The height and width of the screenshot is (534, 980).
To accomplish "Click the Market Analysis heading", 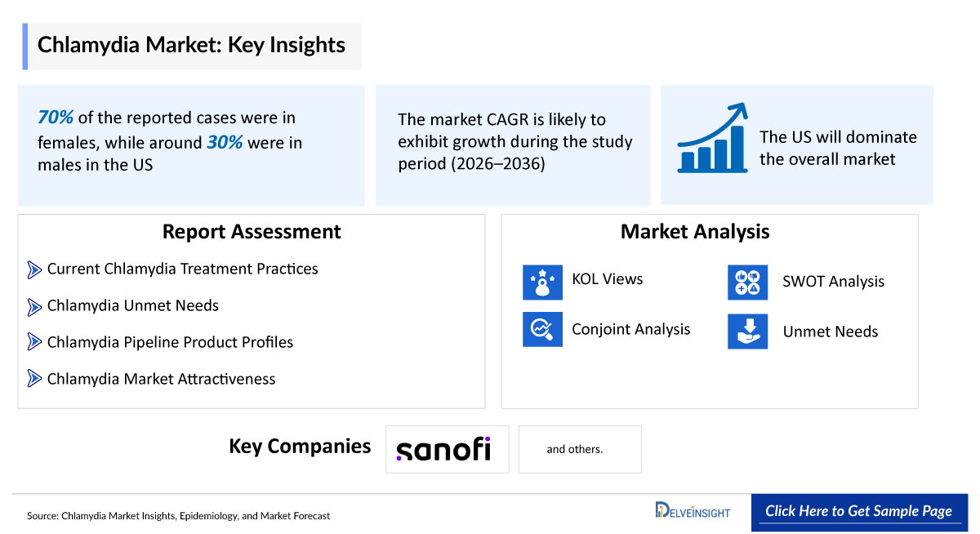I will (695, 232).
